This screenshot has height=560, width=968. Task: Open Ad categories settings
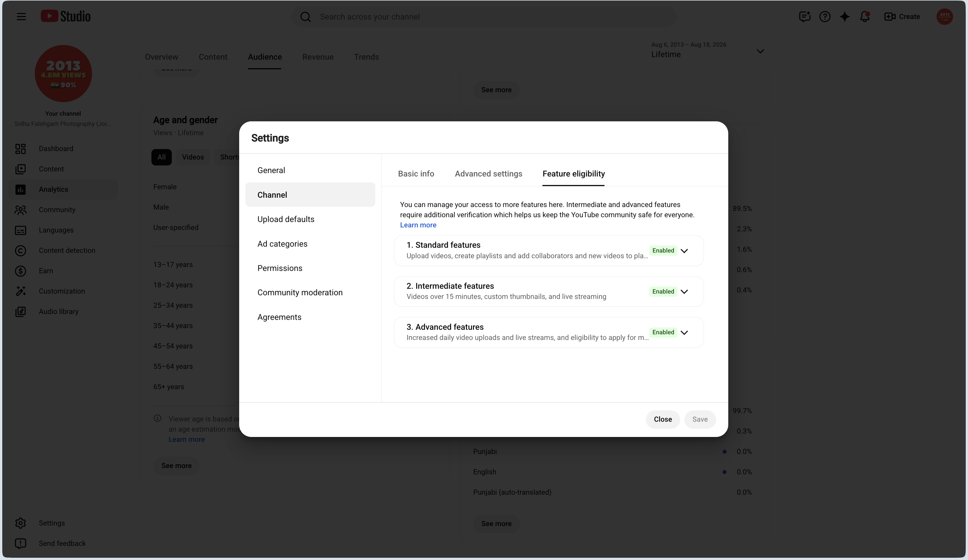coord(310,244)
